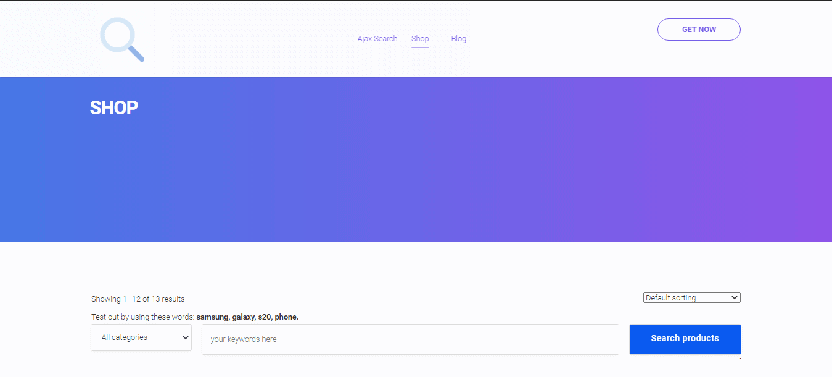Screen dimensions: 832x377
Task: Click the magnifying glass site logo
Action: 122,39
